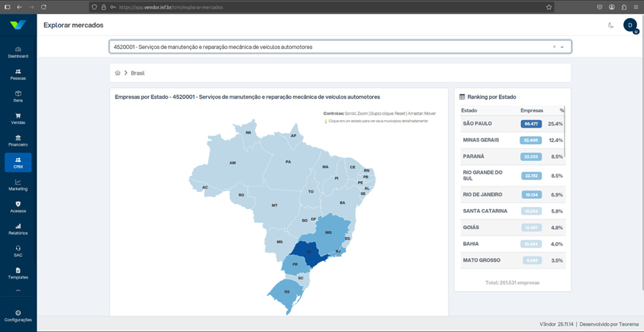Go back with browser back arrow
The height and width of the screenshot is (332, 644).
coord(20,7)
